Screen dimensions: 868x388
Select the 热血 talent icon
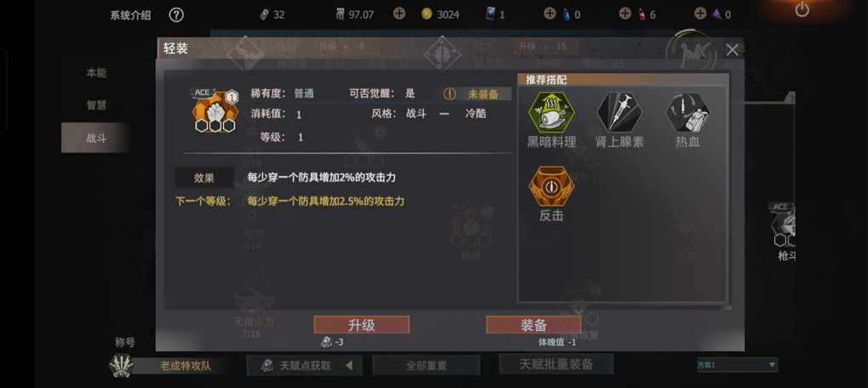(x=688, y=112)
